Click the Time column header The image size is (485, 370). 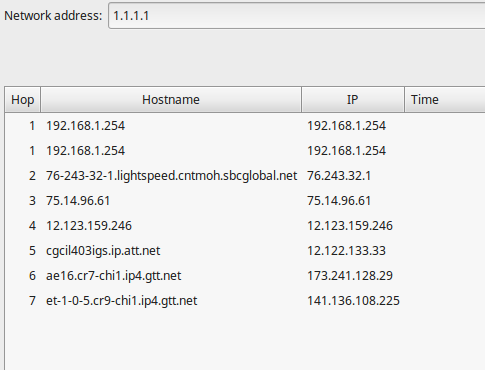click(x=445, y=100)
